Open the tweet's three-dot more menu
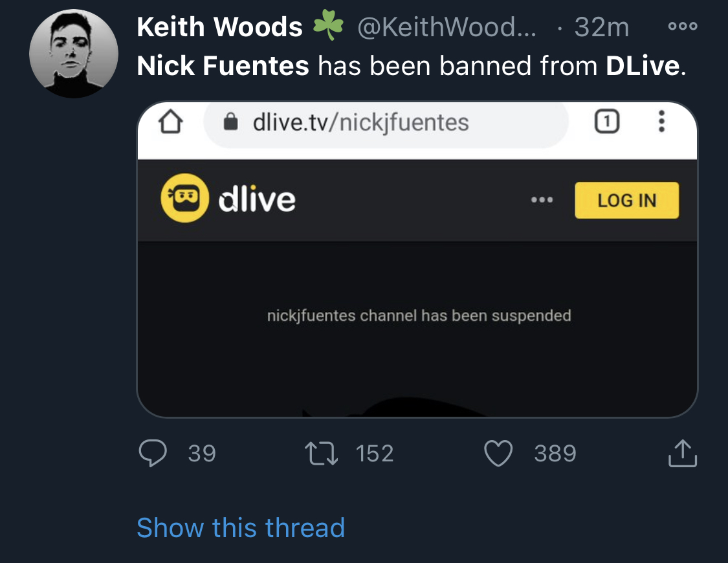The height and width of the screenshot is (563, 728). click(x=683, y=26)
